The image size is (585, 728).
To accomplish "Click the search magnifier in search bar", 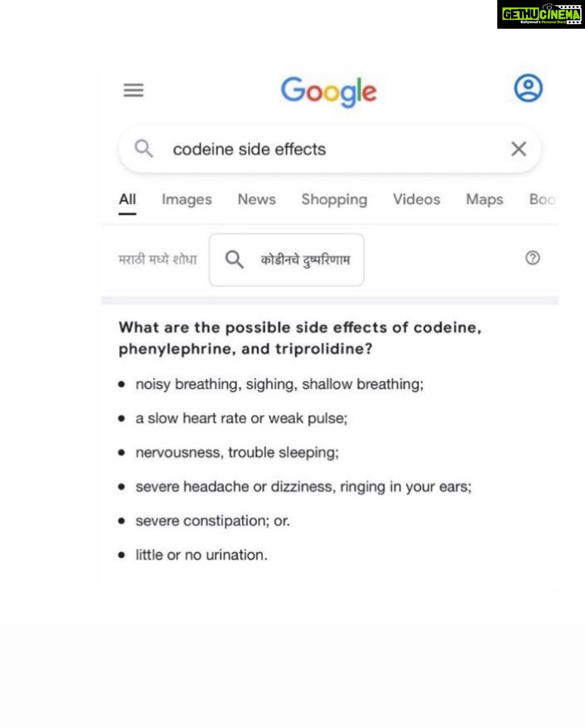I will [144, 148].
